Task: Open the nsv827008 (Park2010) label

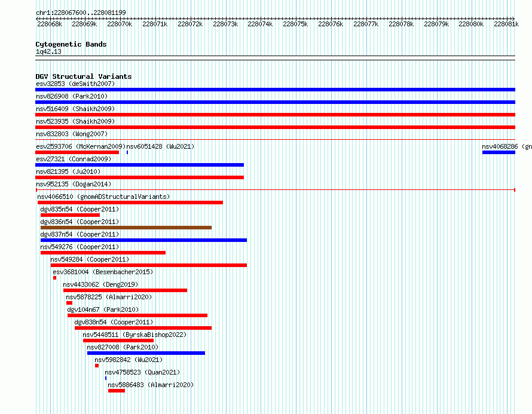Action: click(x=123, y=347)
